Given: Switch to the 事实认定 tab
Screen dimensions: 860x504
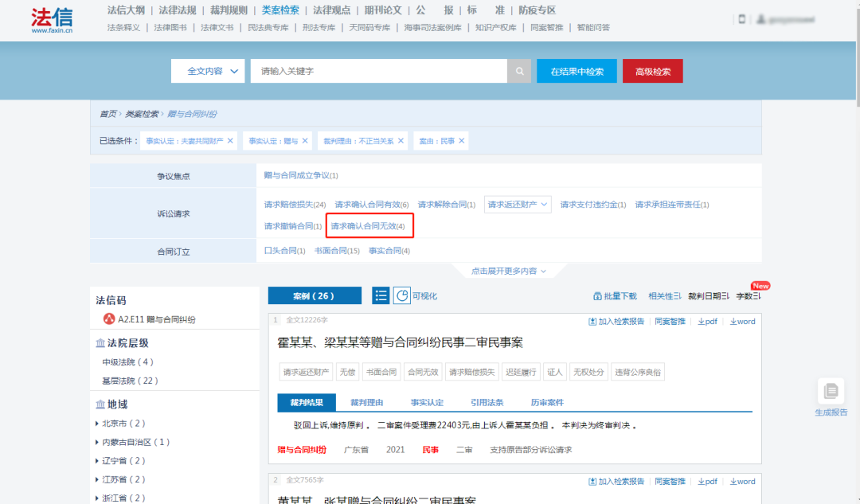Looking at the screenshot, I should coord(427,403).
